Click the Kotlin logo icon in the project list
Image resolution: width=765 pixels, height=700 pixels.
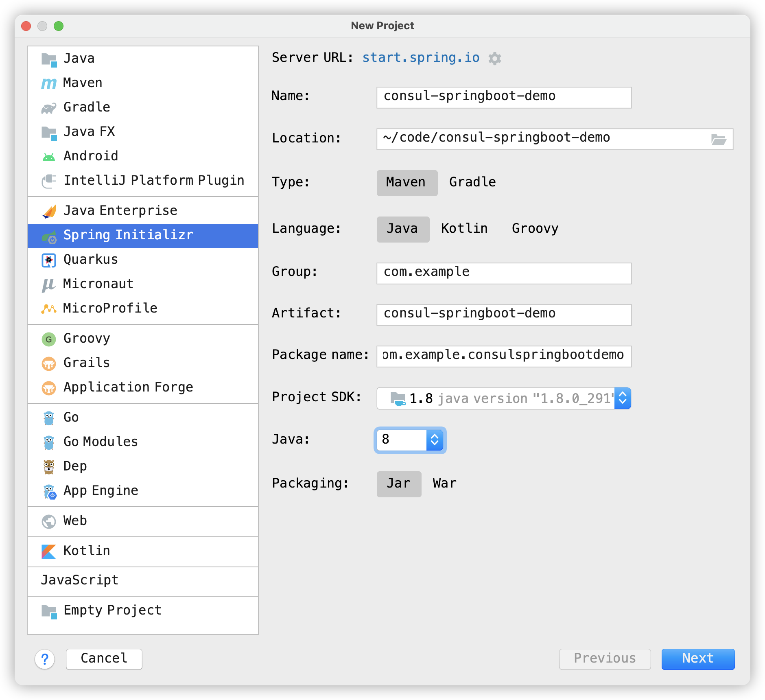pyautogui.click(x=49, y=551)
